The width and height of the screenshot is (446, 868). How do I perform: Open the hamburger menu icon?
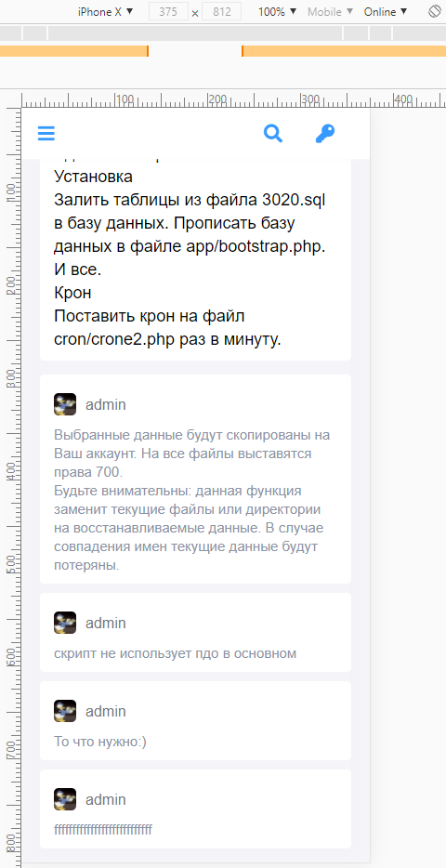[46, 134]
